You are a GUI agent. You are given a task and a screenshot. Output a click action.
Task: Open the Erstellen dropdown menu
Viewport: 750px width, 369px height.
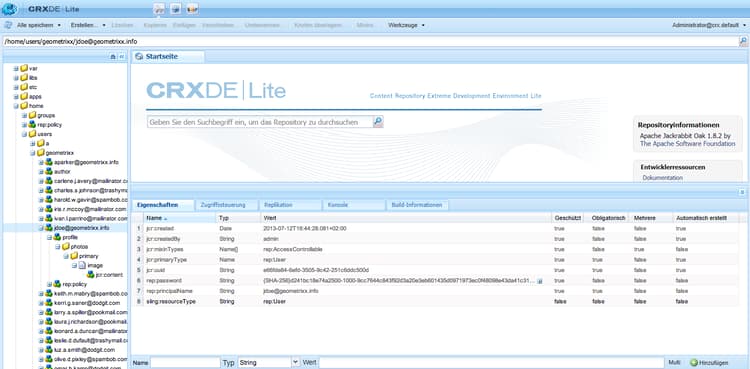(88, 25)
